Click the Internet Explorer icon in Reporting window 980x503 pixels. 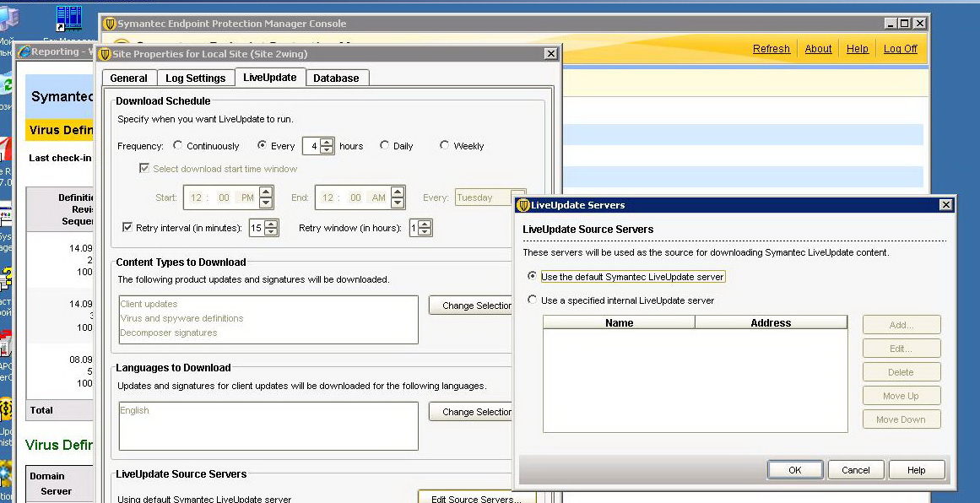[x=24, y=52]
